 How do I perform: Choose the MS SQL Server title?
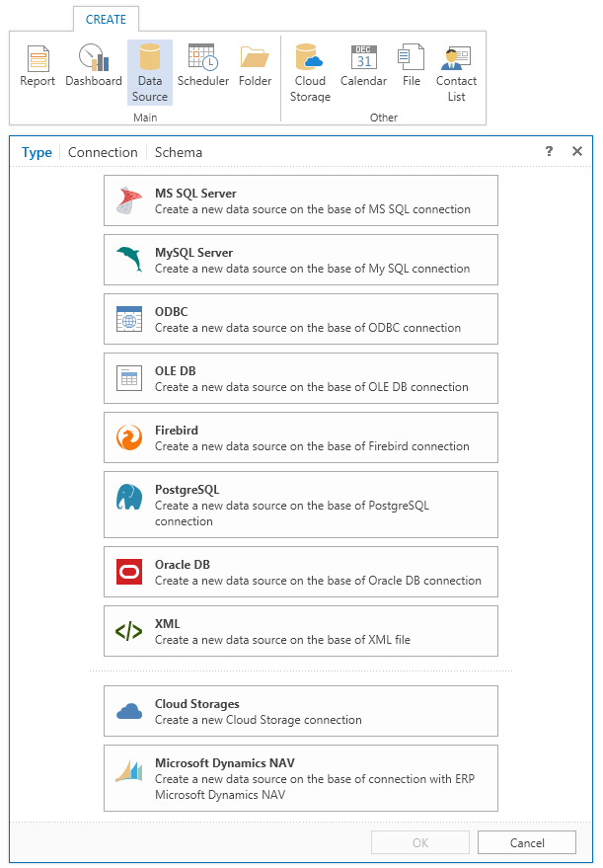pyautogui.click(x=195, y=194)
